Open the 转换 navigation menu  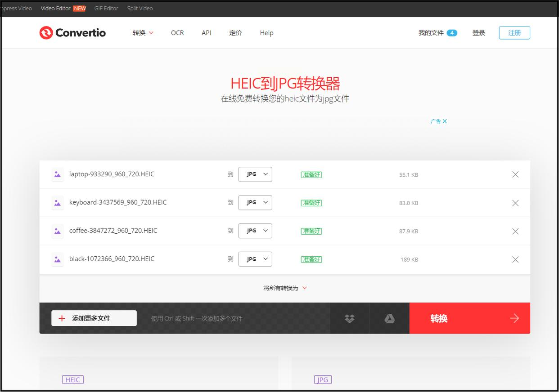(143, 33)
